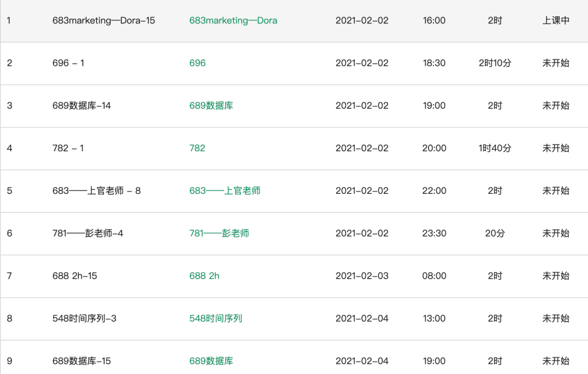Open 689数据库 link in row 3

[x=211, y=106]
